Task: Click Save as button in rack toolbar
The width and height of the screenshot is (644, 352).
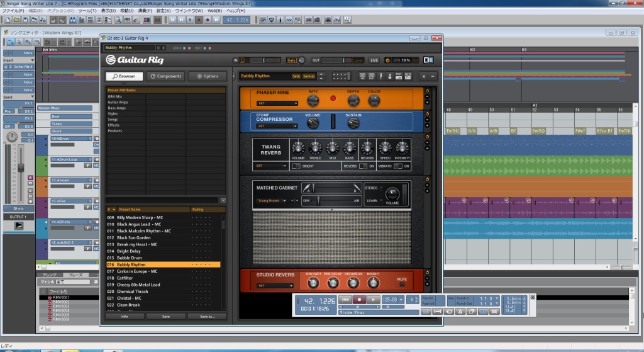Action: click(x=309, y=76)
